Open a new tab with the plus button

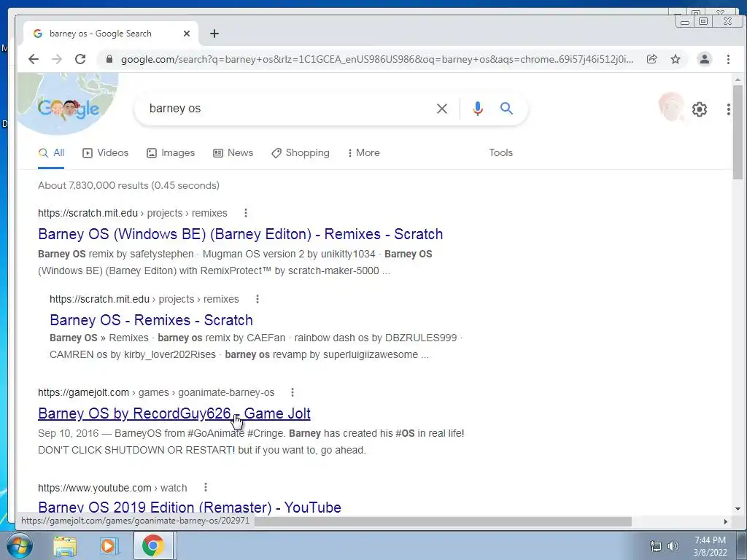click(x=214, y=34)
